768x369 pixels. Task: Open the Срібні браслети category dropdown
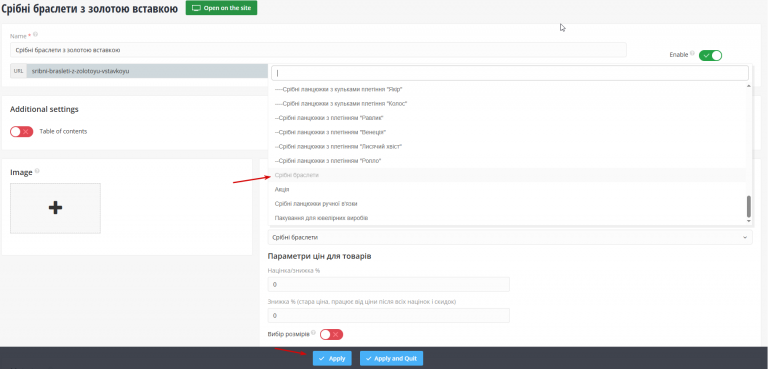(510, 237)
